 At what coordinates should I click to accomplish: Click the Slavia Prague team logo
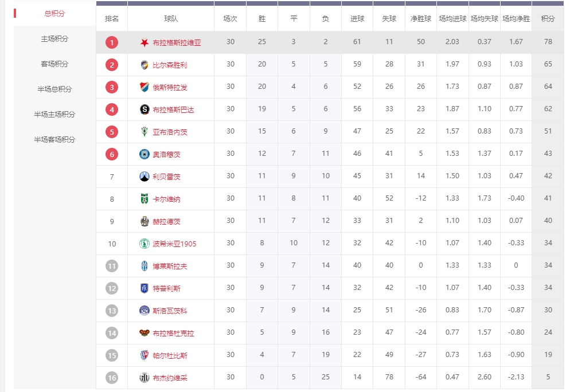tap(145, 42)
